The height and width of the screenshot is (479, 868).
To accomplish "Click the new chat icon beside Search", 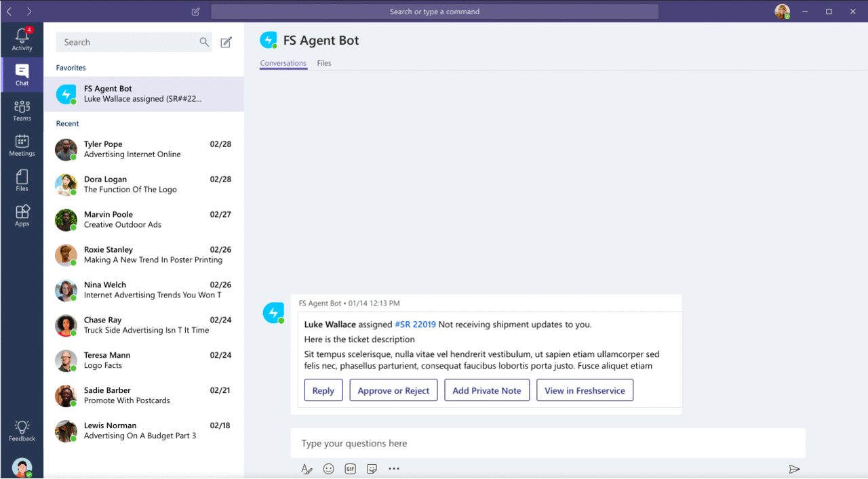I will 226,42.
